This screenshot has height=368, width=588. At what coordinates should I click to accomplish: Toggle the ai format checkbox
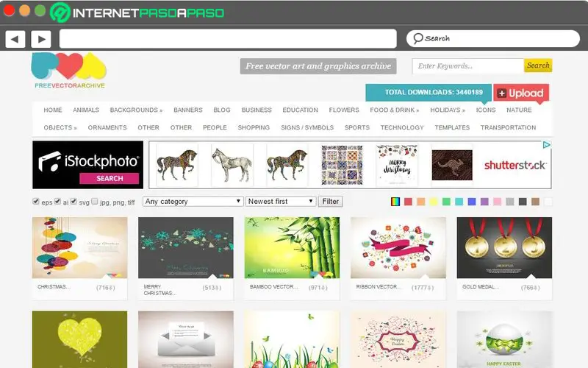[57, 201]
